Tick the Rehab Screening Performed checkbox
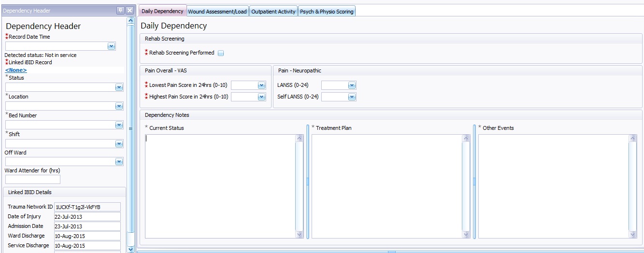644x253 pixels. coord(221,53)
